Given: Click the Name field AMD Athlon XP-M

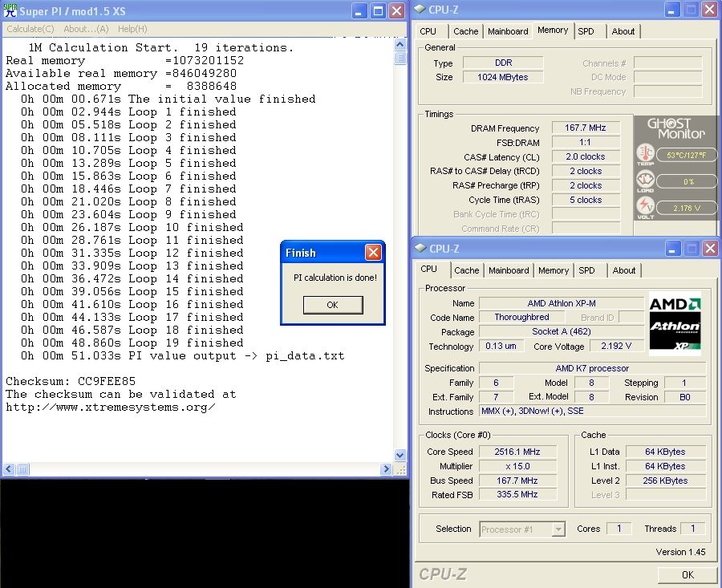Looking at the screenshot, I should pyautogui.click(x=562, y=303).
